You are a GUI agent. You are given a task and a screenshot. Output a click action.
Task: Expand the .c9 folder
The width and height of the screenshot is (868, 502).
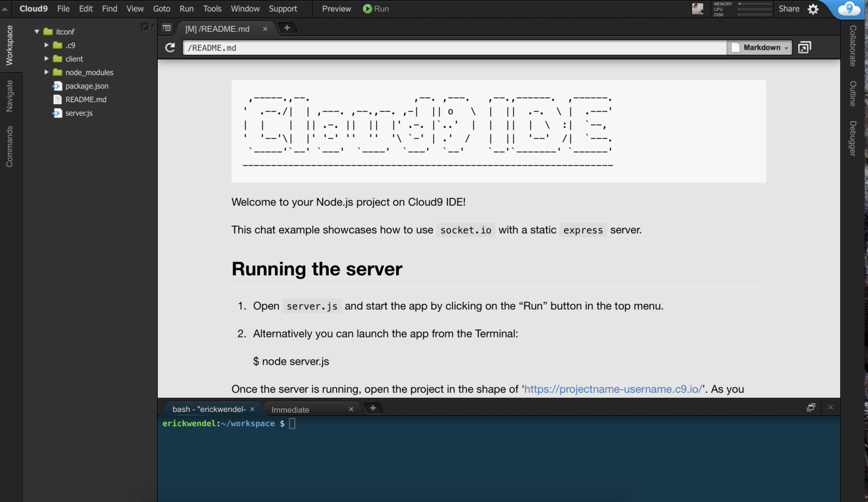pos(46,45)
